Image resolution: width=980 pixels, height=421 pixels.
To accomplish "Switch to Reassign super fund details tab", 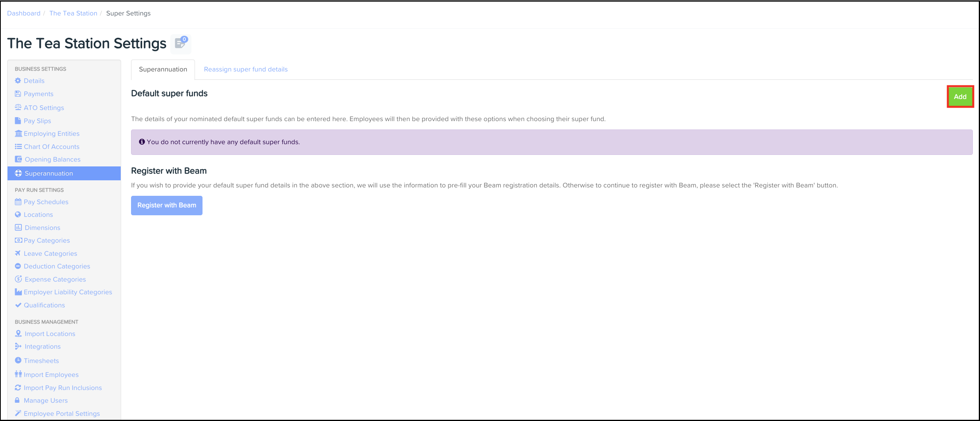I will pos(245,70).
